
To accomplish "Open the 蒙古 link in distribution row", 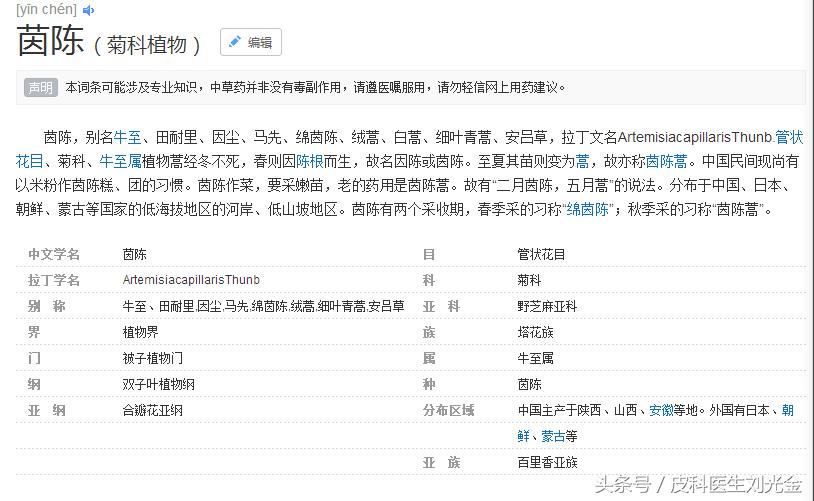I will click(x=552, y=436).
